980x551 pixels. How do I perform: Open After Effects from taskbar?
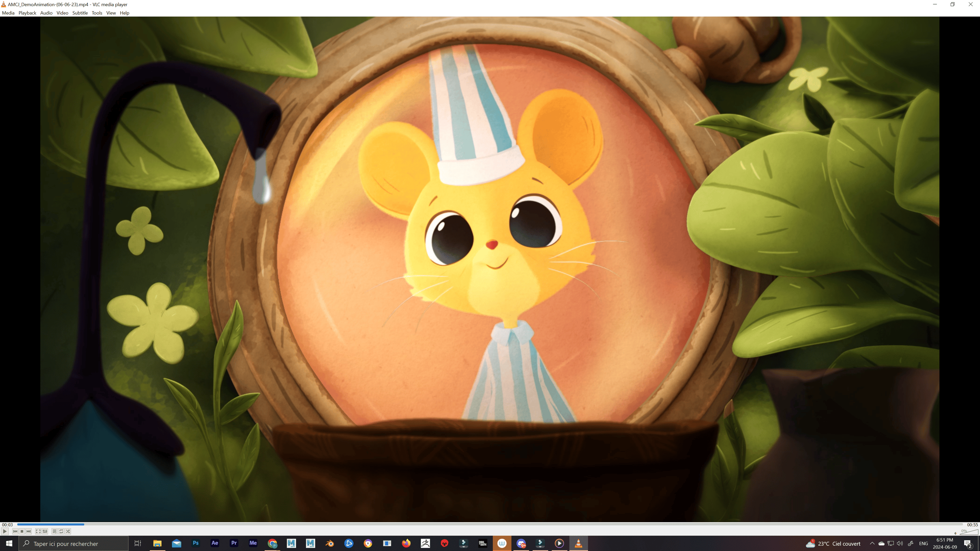215,543
